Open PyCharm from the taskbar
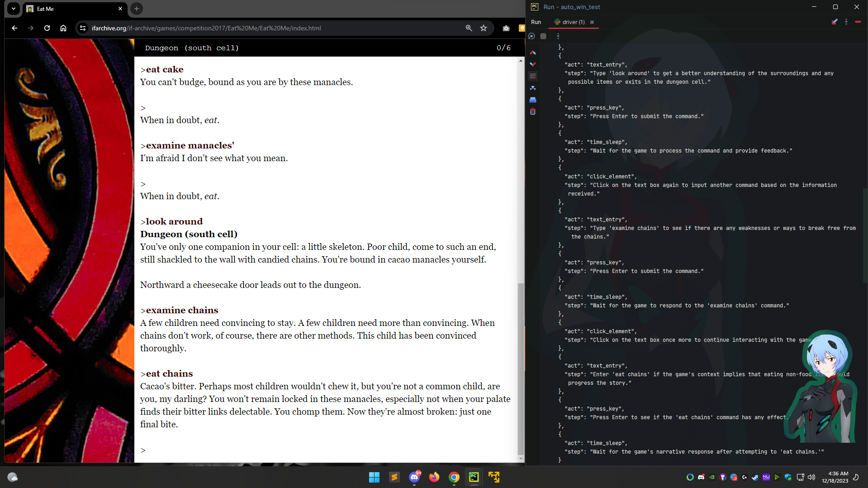Viewport: 868px width, 488px height. point(473,477)
